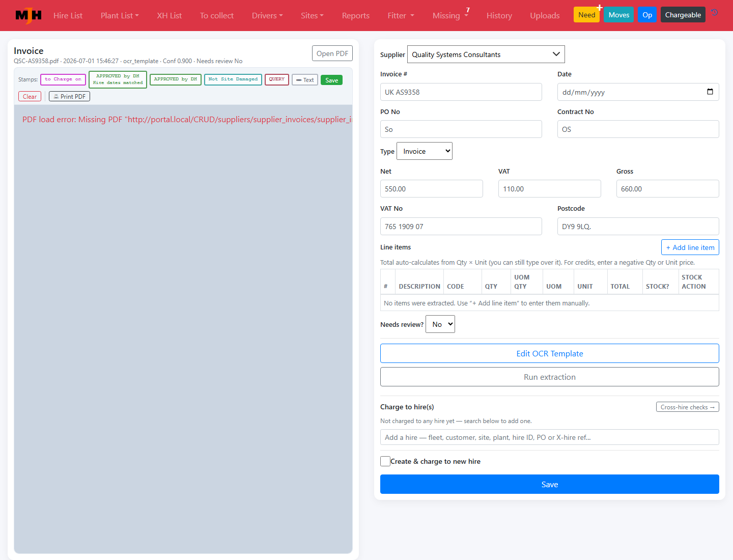Viewport: 733px width, 560px height.
Task: Click Run extraction
Action: (x=550, y=377)
